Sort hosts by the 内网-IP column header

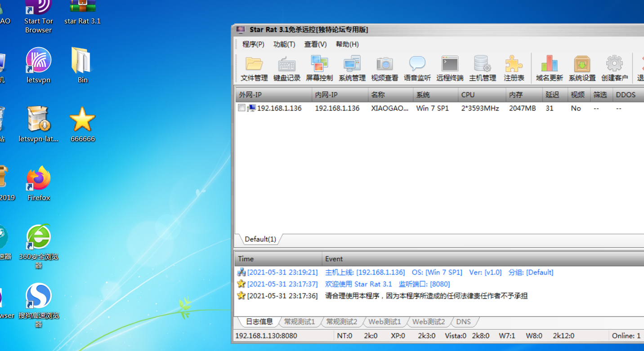pyautogui.click(x=340, y=95)
